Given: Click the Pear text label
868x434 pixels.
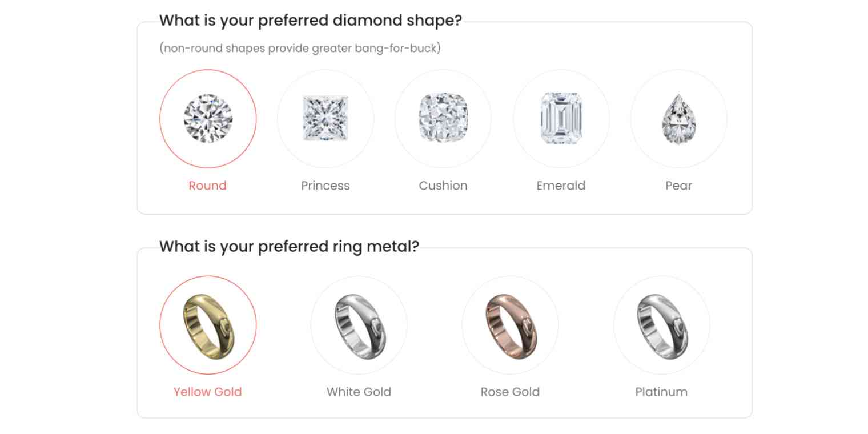Looking at the screenshot, I should click(x=678, y=186).
